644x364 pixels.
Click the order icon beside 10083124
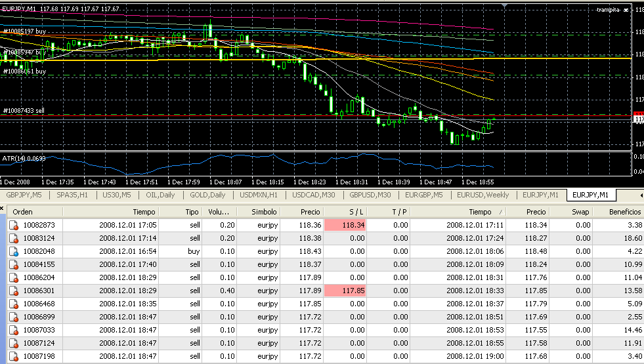click(12, 237)
